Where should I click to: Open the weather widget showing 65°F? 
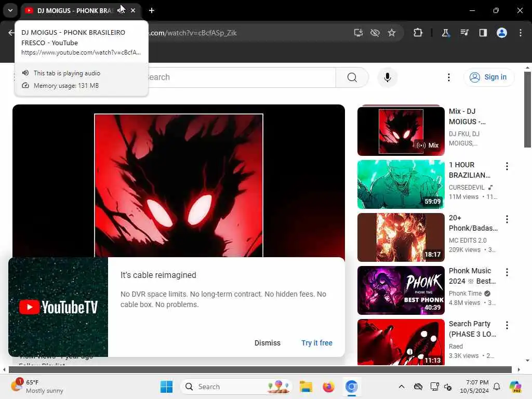click(x=37, y=387)
